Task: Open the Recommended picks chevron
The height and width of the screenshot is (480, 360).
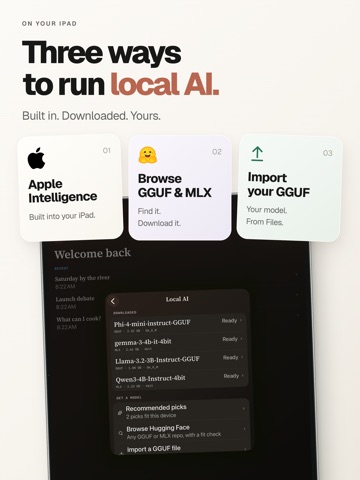Action: [x=244, y=408]
